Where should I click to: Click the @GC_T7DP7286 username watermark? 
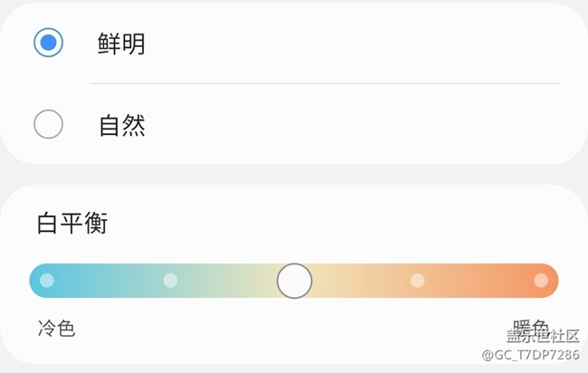tap(530, 355)
